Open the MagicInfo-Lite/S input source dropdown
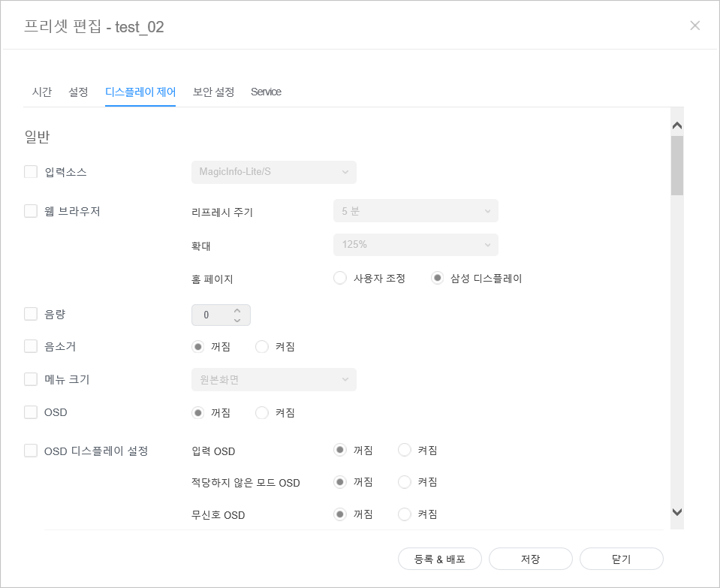 [x=273, y=172]
